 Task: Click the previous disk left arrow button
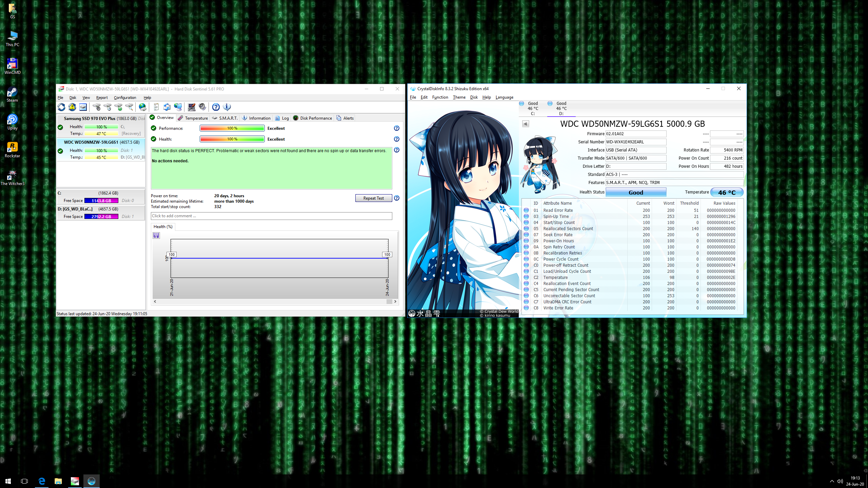click(x=525, y=124)
